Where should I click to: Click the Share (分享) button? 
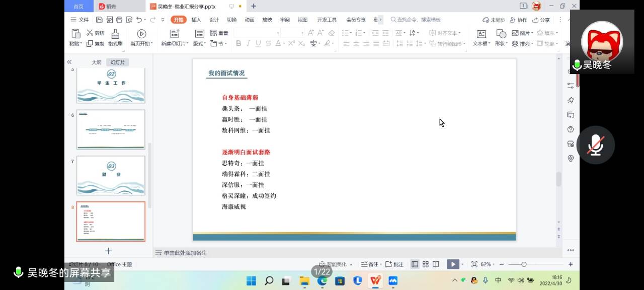[541, 20]
